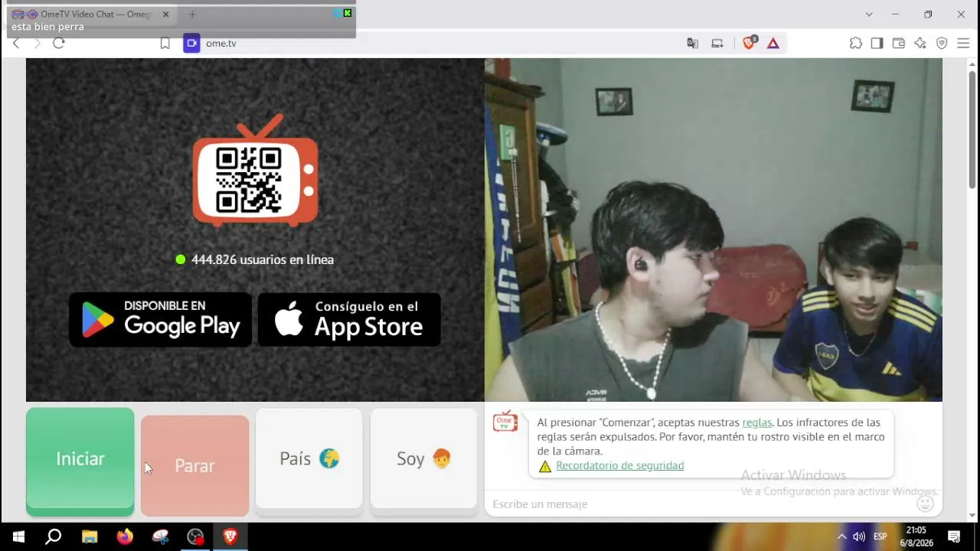The image size is (980, 551).
Task: Click the cast screen icon in address bar
Action: click(717, 44)
